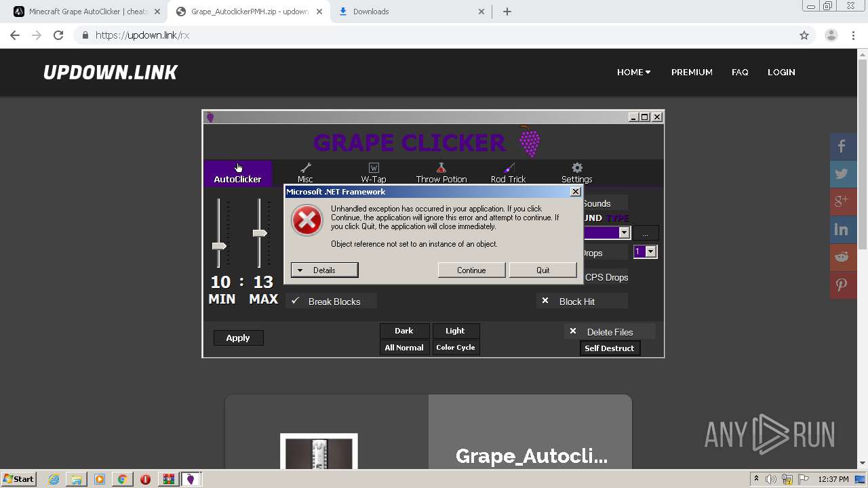The image size is (868, 488).
Task: Open Chrome three-dot menu
Action: pyautogui.click(x=853, y=35)
